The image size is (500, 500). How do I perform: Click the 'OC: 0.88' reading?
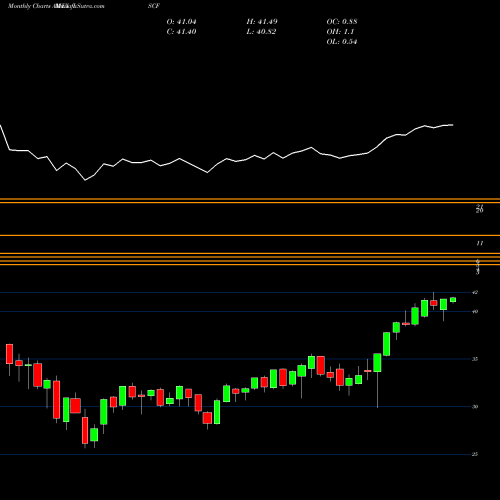tap(342, 22)
